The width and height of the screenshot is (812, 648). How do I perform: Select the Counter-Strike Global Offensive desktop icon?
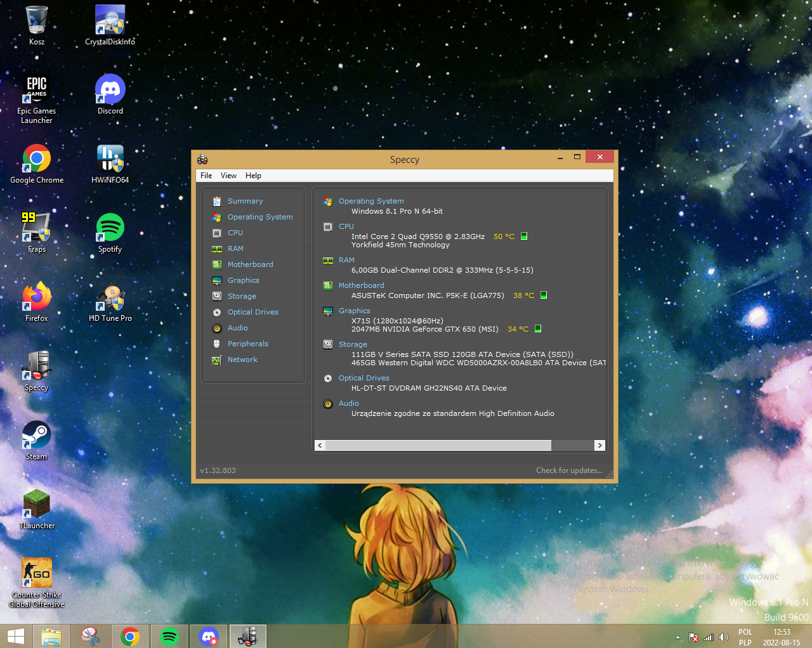point(37,583)
